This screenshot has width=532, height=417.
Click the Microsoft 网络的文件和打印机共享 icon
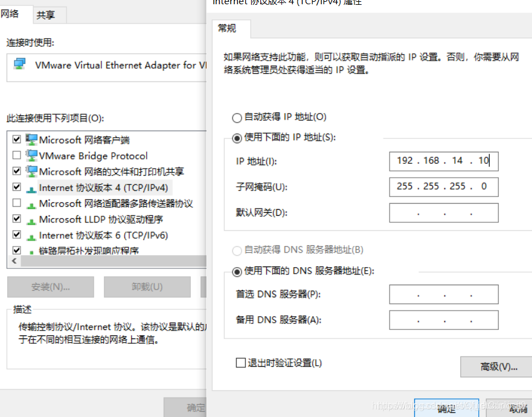tap(31, 171)
